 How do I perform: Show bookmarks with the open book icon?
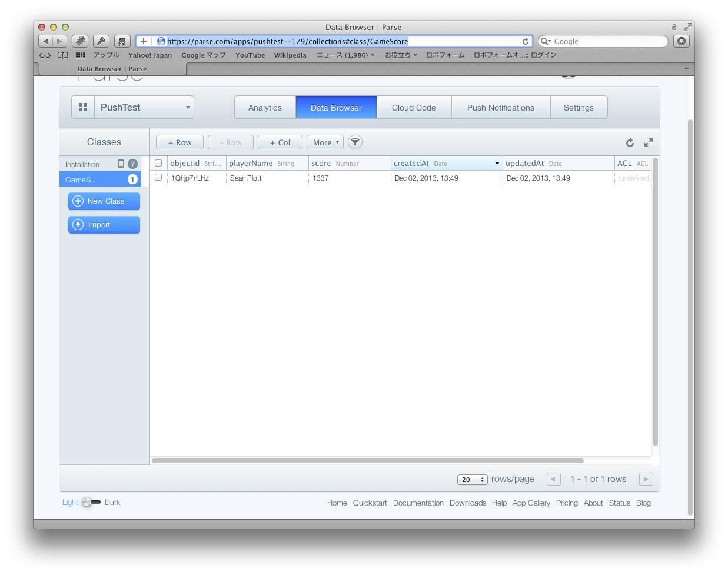(63, 55)
